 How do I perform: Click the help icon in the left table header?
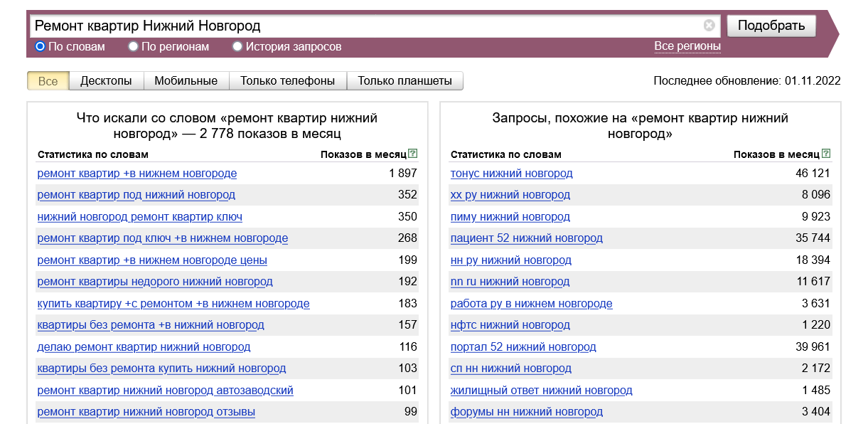[x=413, y=154]
